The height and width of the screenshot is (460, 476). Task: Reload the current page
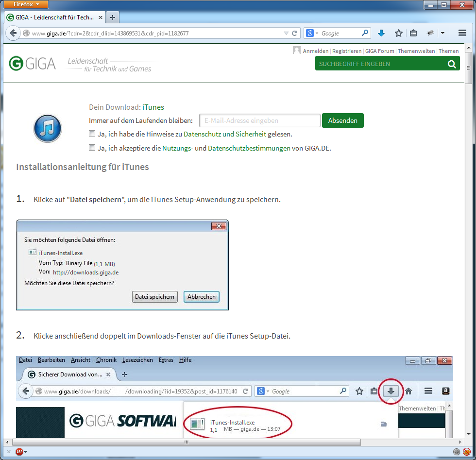[x=294, y=34]
